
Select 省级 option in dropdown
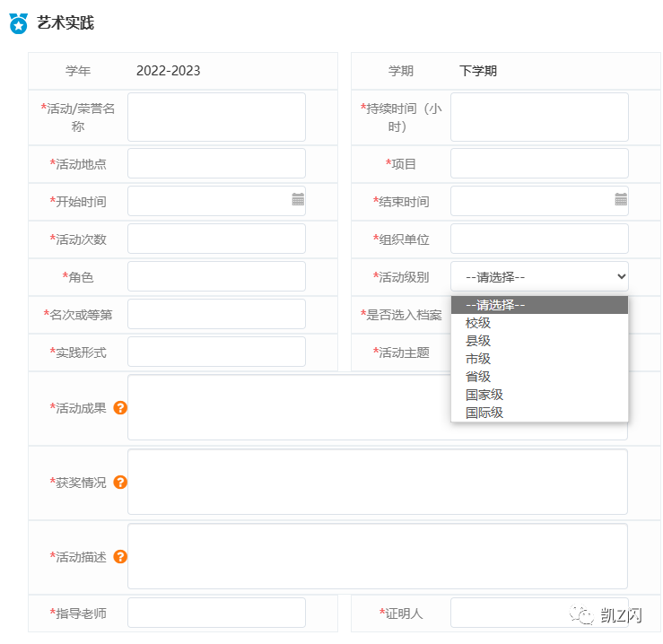point(478,377)
